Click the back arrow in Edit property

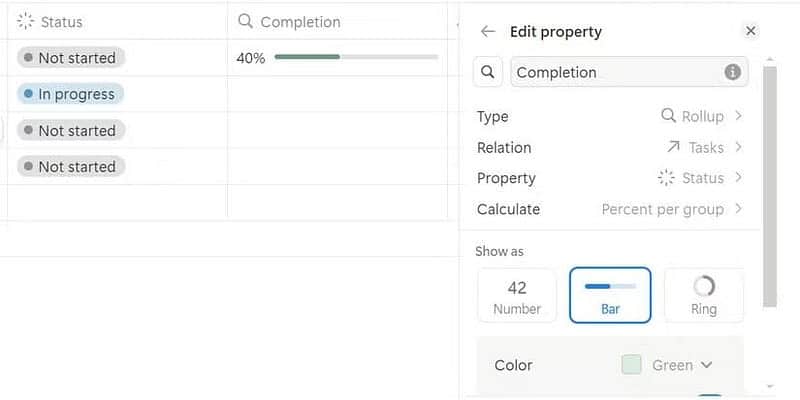488,31
